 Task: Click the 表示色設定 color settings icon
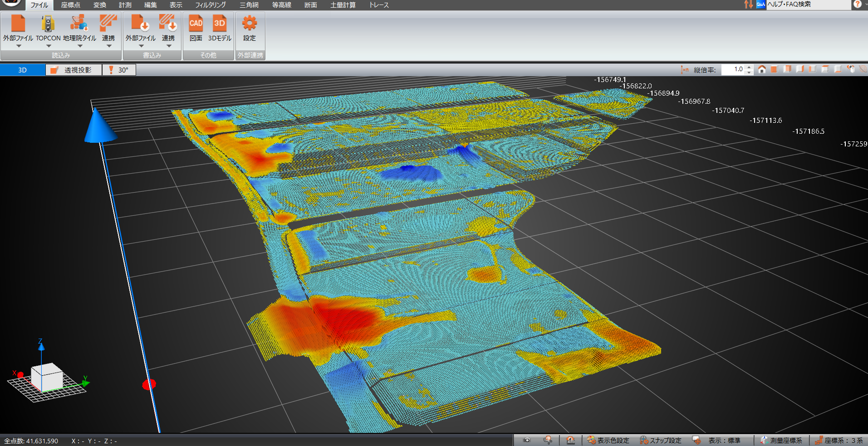[608, 440]
